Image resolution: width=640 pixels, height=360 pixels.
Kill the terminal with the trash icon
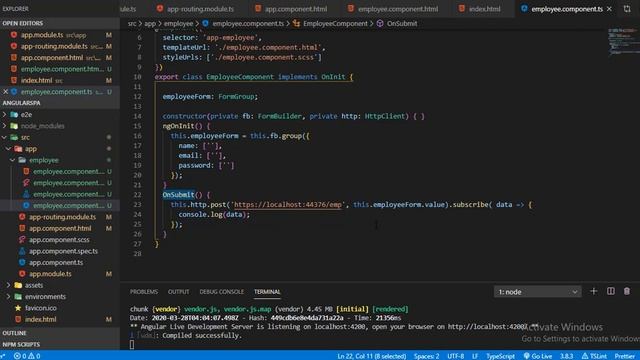pyautogui.click(x=627, y=291)
